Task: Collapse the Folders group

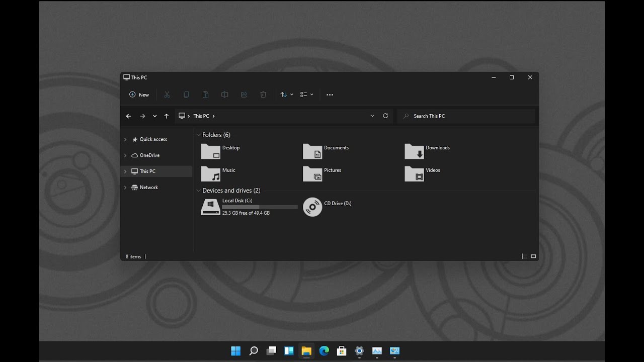Action: tap(199, 135)
